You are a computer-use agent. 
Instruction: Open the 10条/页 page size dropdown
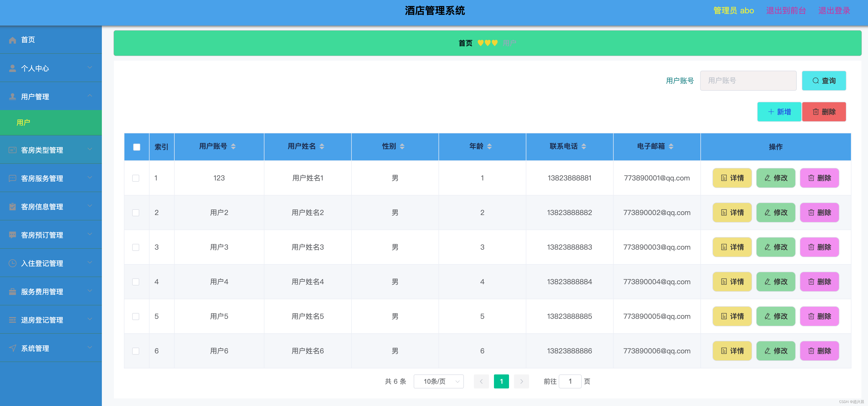(438, 381)
